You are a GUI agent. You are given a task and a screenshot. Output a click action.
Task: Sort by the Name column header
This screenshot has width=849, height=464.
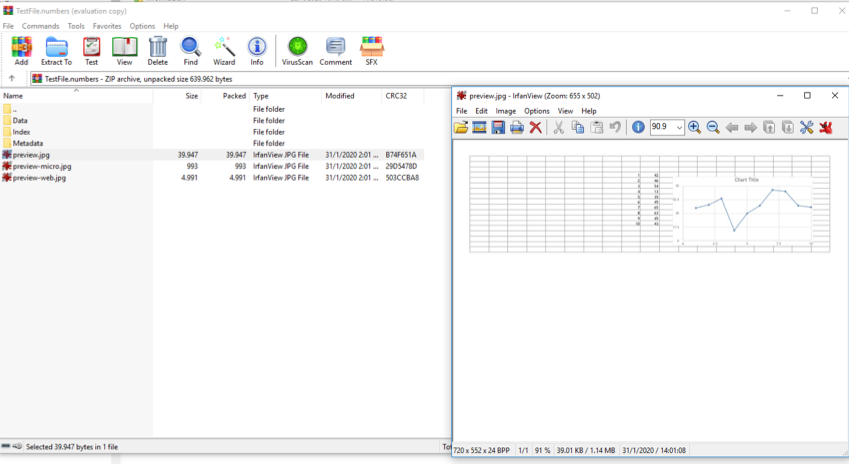click(76, 96)
